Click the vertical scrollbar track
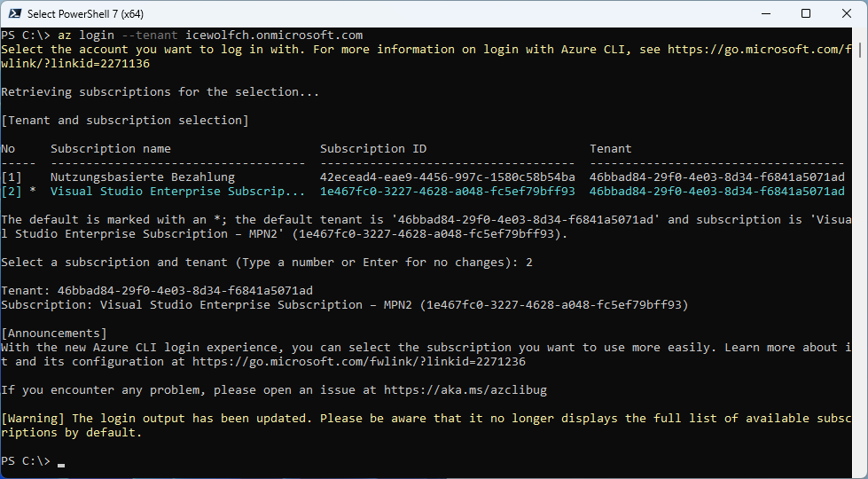 tap(860, 266)
